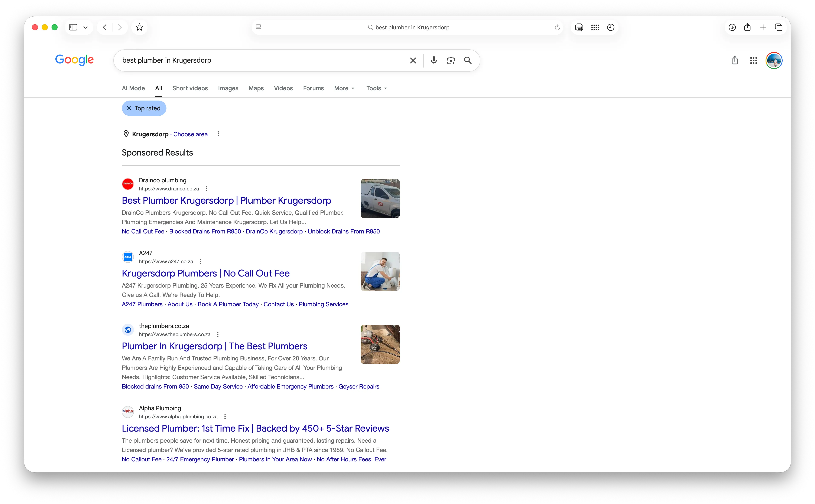
Task: Switch to the AI Mode tab
Action: tap(133, 88)
